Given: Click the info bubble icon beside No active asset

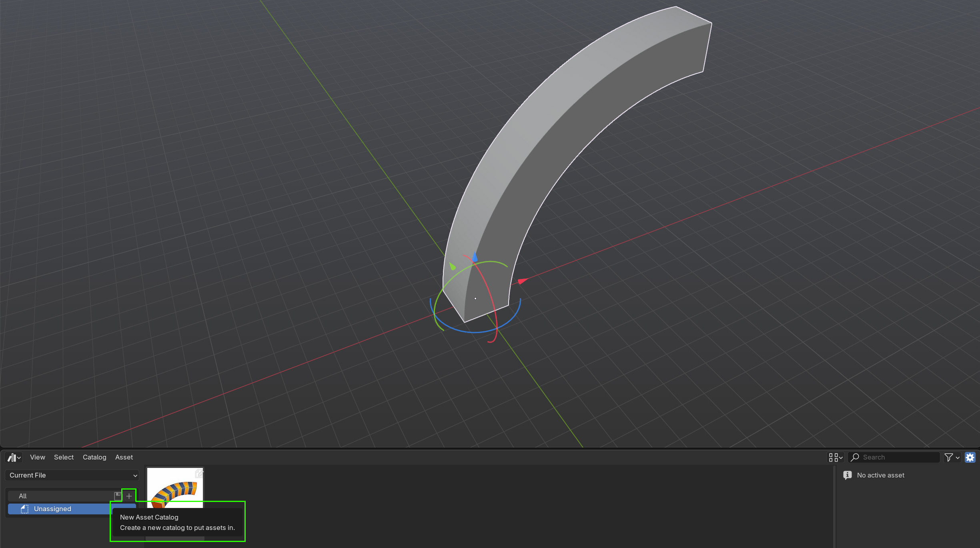Looking at the screenshot, I should (847, 475).
